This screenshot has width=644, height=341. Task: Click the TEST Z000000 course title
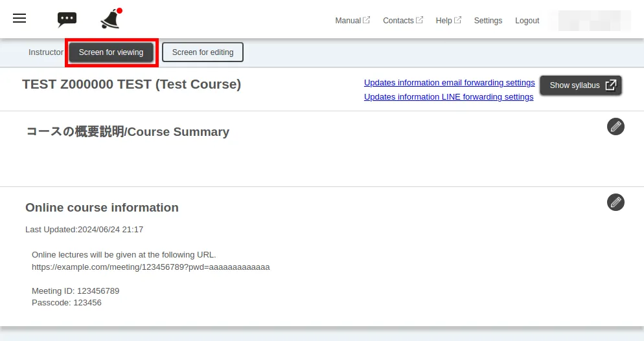click(x=132, y=84)
